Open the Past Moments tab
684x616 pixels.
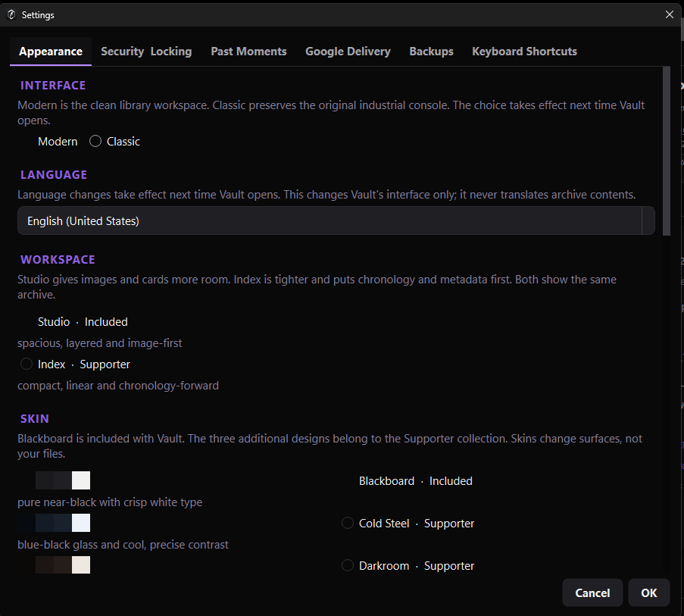(x=248, y=52)
